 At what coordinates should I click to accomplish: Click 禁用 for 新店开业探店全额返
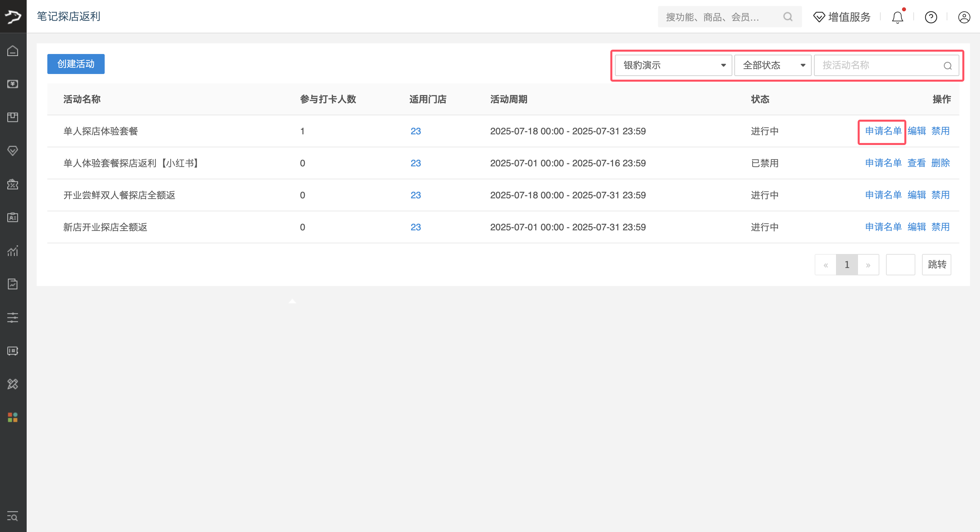point(940,227)
